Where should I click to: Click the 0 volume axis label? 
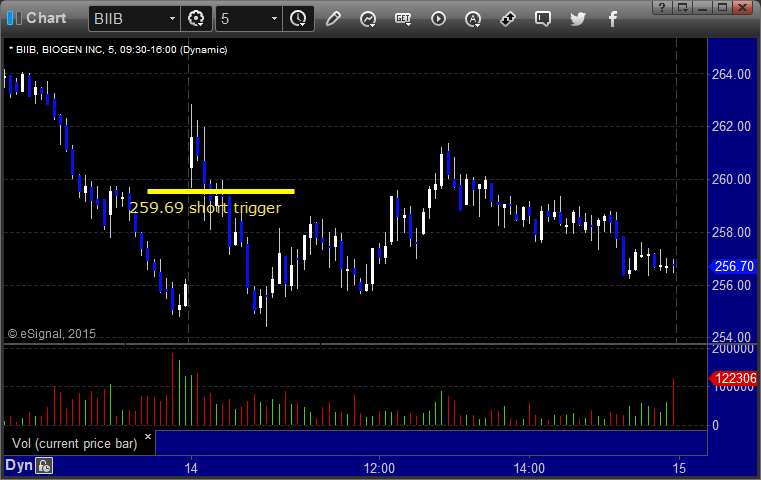pos(715,426)
